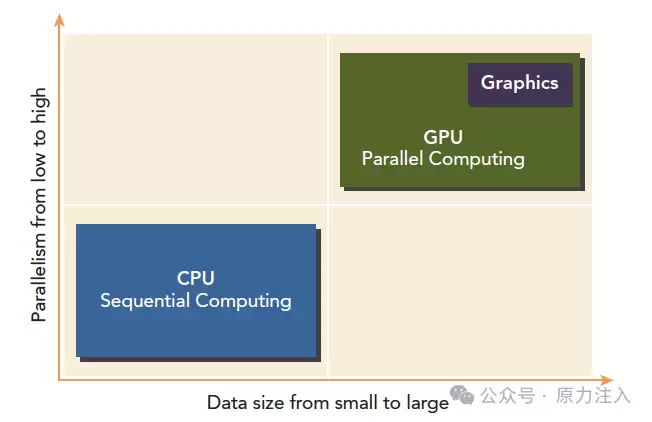
Task: Click the Parallelism from low to high label
Action: 39,205
